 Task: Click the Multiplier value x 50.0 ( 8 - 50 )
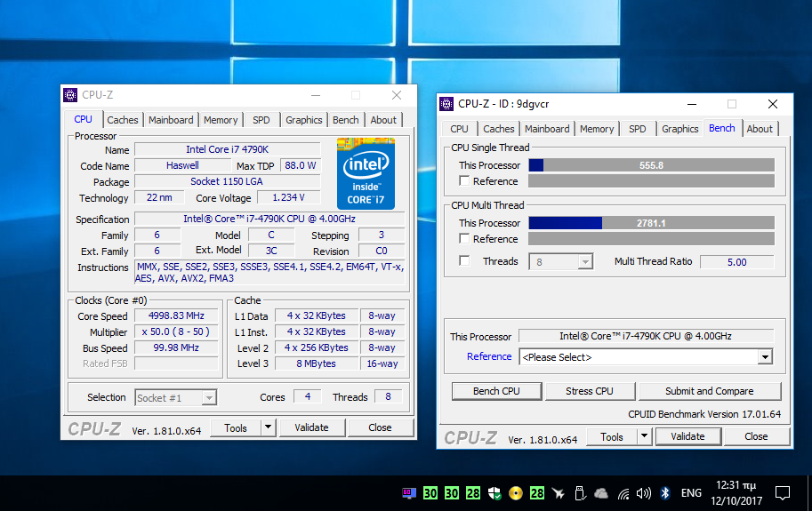pyautogui.click(x=176, y=331)
